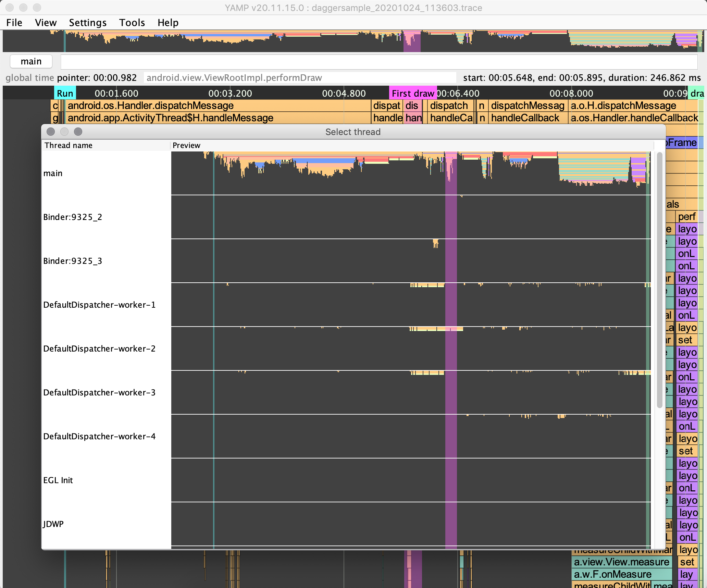The height and width of the screenshot is (588, 707).
Task: Click the magenta First draw marker
Action: point(412,94)
